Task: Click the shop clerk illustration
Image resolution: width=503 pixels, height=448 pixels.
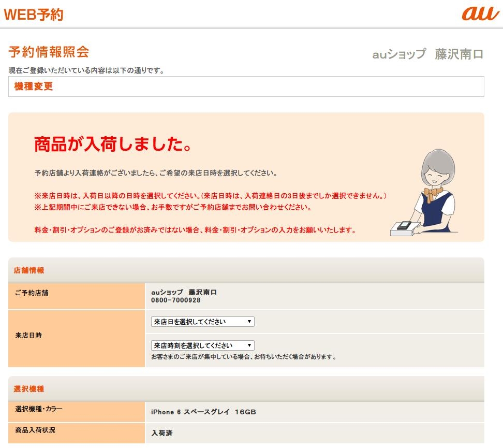Action: (424, 193)
